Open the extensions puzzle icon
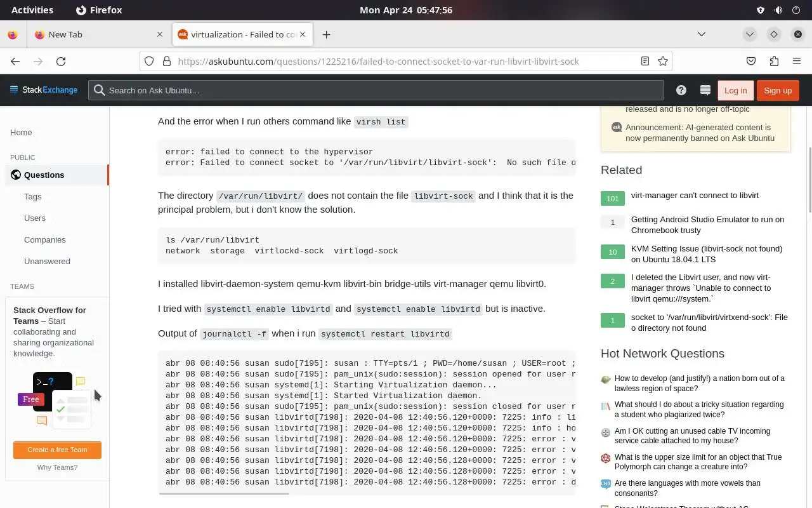Image resolution: width=812 pixels, height=508 pixels. click(x=774, y=61)
